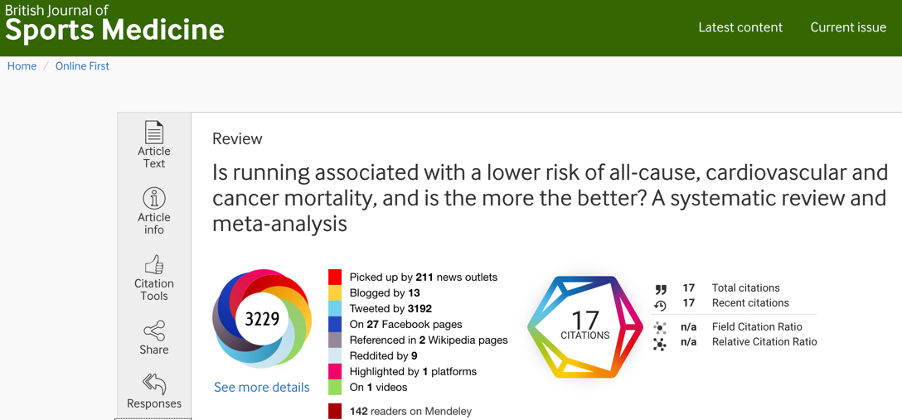The image size is (902, 420).
Task: Click the Dimensions 17 citations badge
Action: point(585,327)
